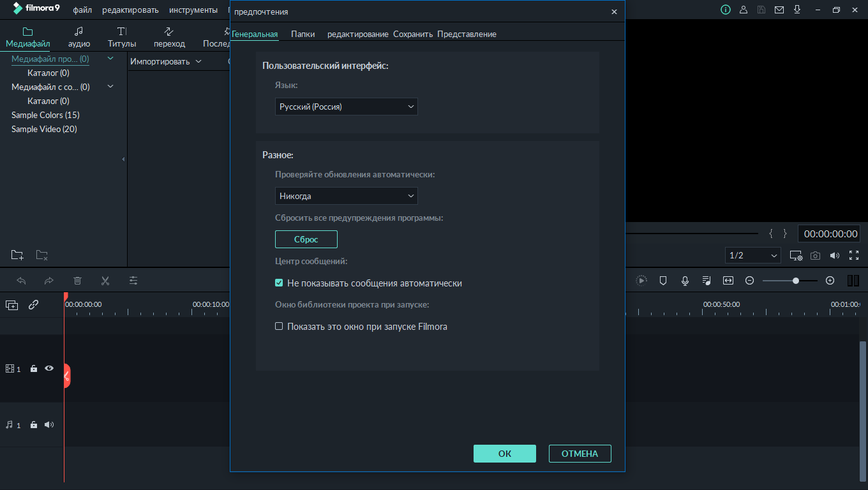This screenshot has width=868, height=490.
Task: Click the snapshot camera icon under preview
Action: (815, 256)
